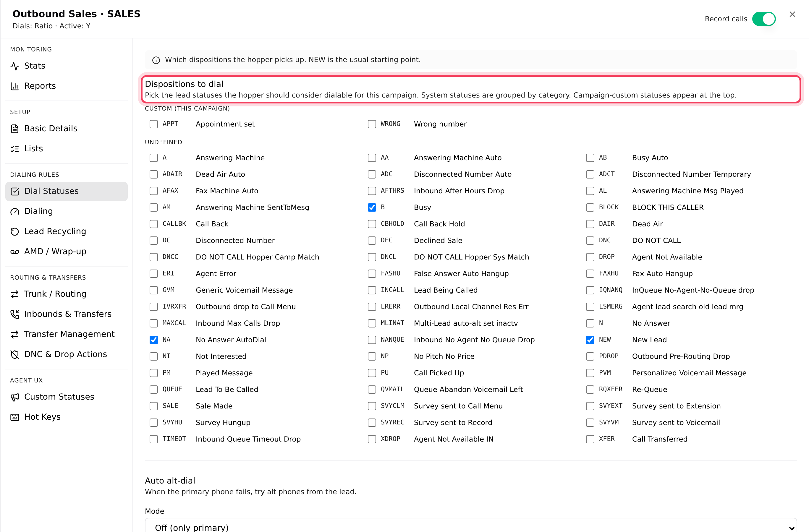Navigate to Lists

tap(66, 148)
